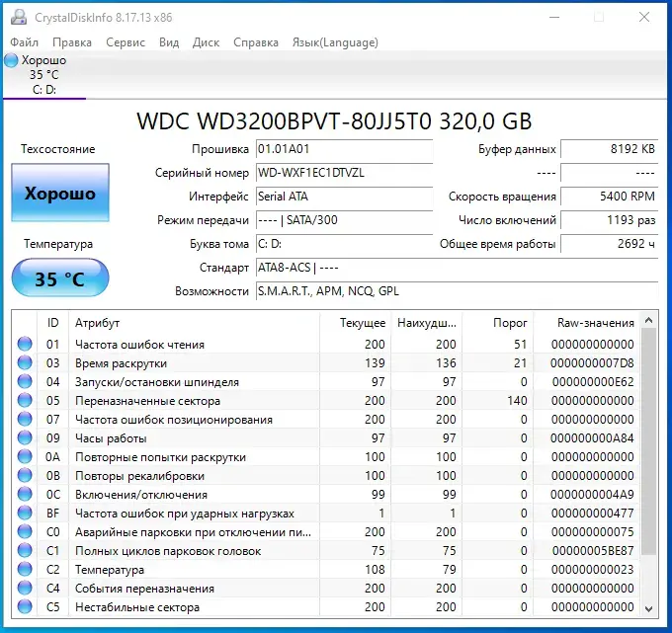Click status orb for 09 Часы работы

[25, 438]
